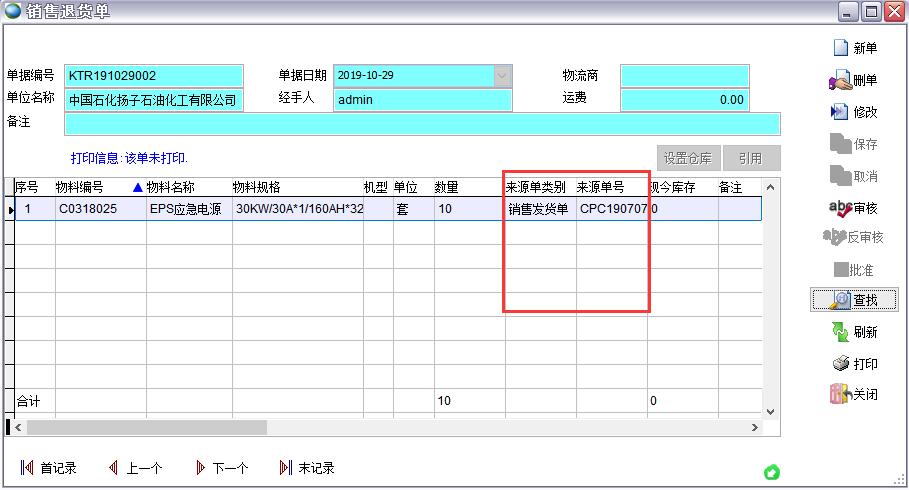The image size is (909, 490).
Task: Jump to 首记录 (first record)
Action: 49,468
